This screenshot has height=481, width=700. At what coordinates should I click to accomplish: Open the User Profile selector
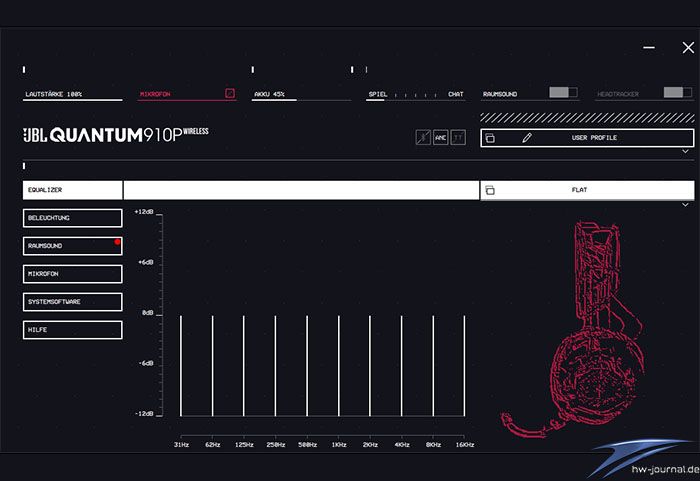pos(587,138)
